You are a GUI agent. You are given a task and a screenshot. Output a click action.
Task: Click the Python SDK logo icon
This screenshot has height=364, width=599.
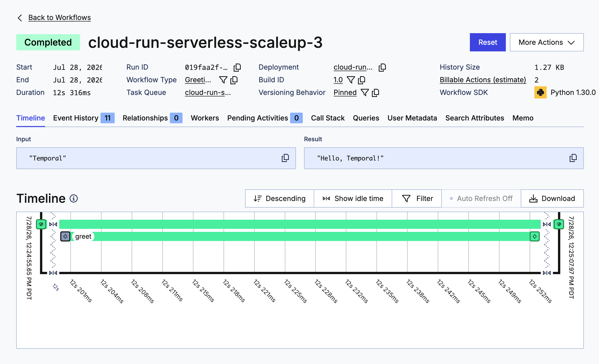click(x=540, y=92)
